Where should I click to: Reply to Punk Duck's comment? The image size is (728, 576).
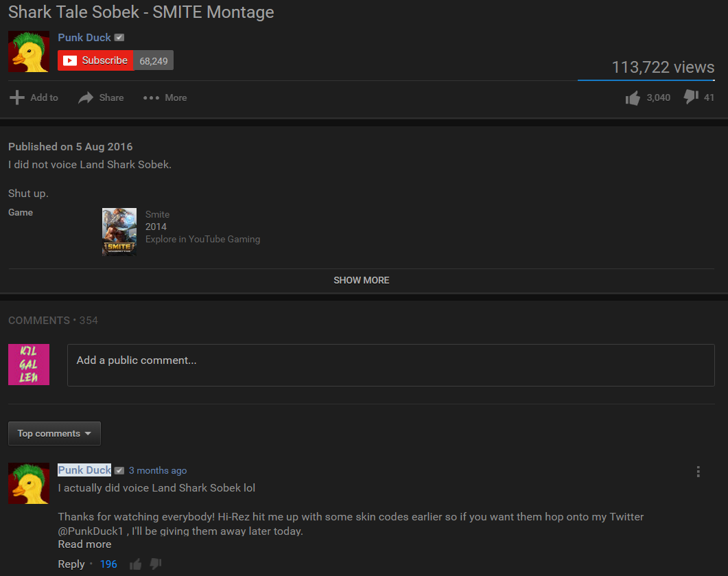(x=71, y=564)
